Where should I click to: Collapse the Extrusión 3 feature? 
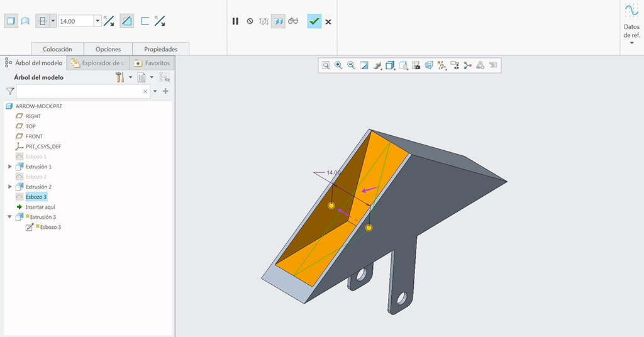pyautogui.click(x=10, y=217)
